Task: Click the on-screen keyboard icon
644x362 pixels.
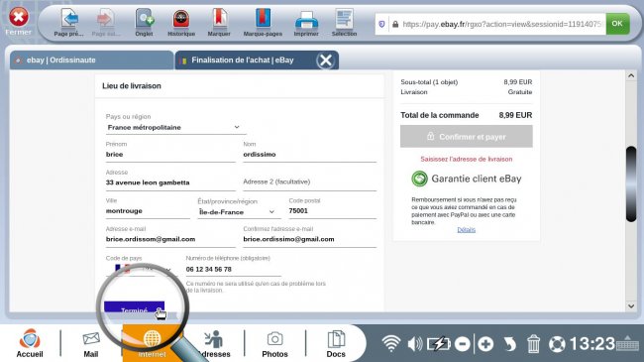Action: [627, 343]
